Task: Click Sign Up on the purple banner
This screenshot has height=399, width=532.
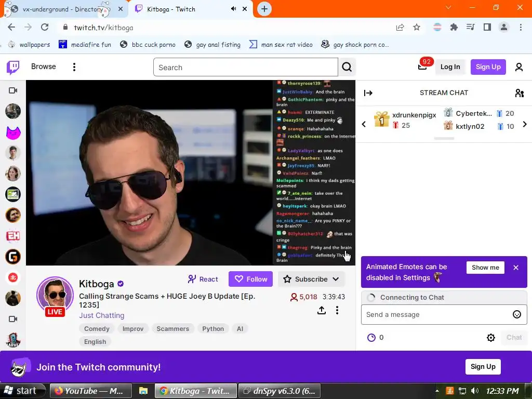Action: [483, 367]
